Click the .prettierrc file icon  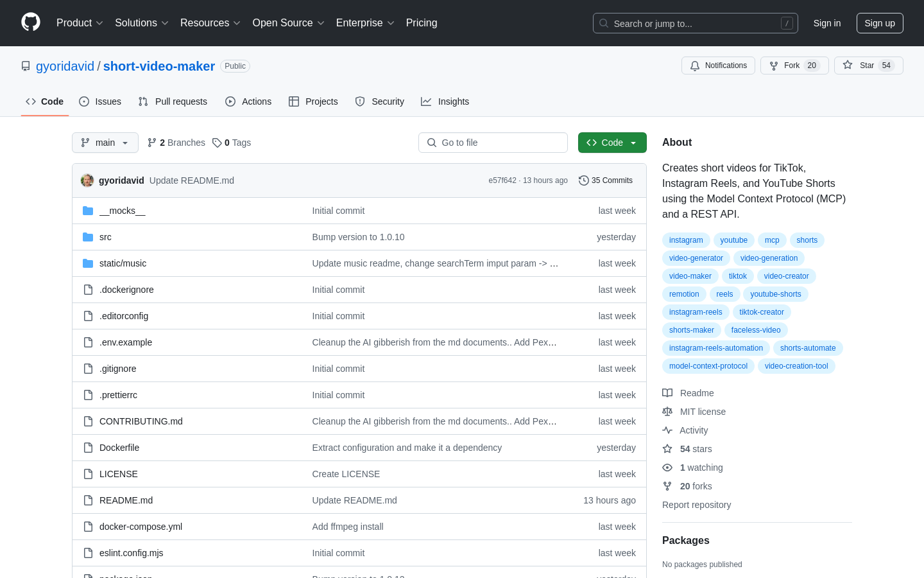click(x=88, y=395)
